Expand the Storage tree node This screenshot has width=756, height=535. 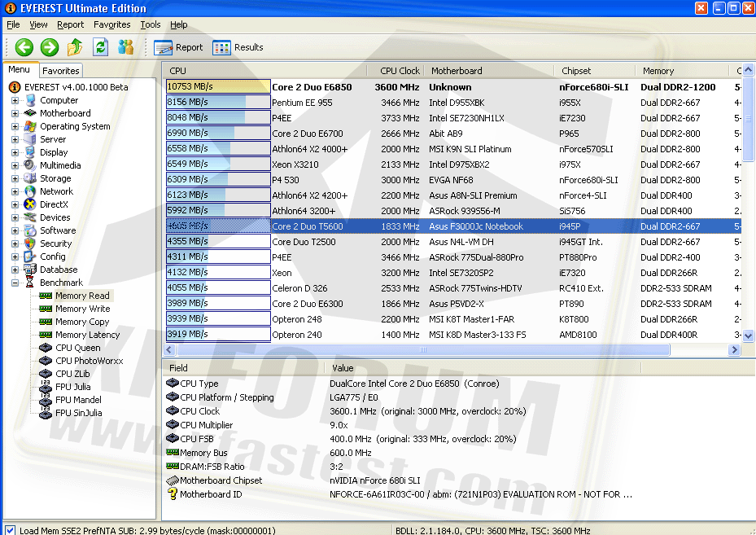[15, 178]
